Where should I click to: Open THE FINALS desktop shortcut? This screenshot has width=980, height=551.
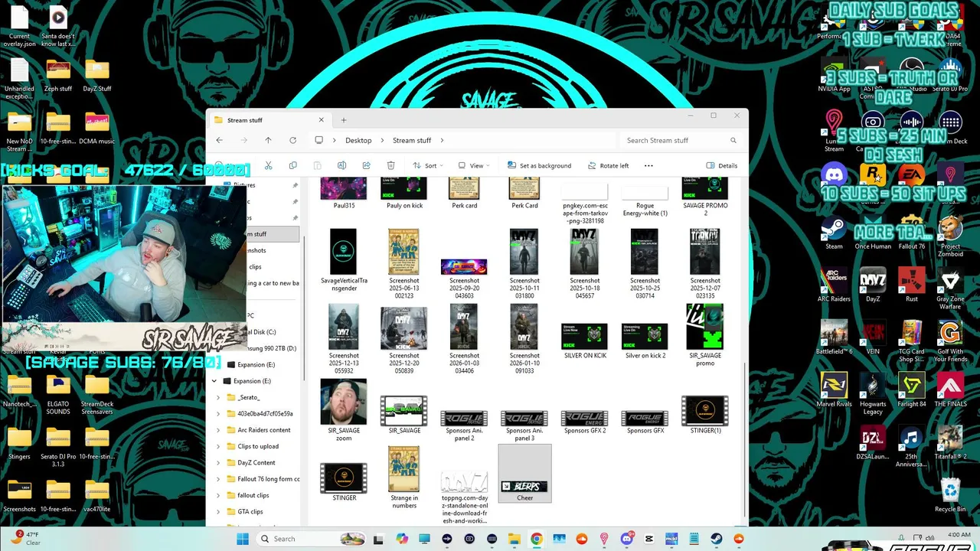[x=950, y=390]
